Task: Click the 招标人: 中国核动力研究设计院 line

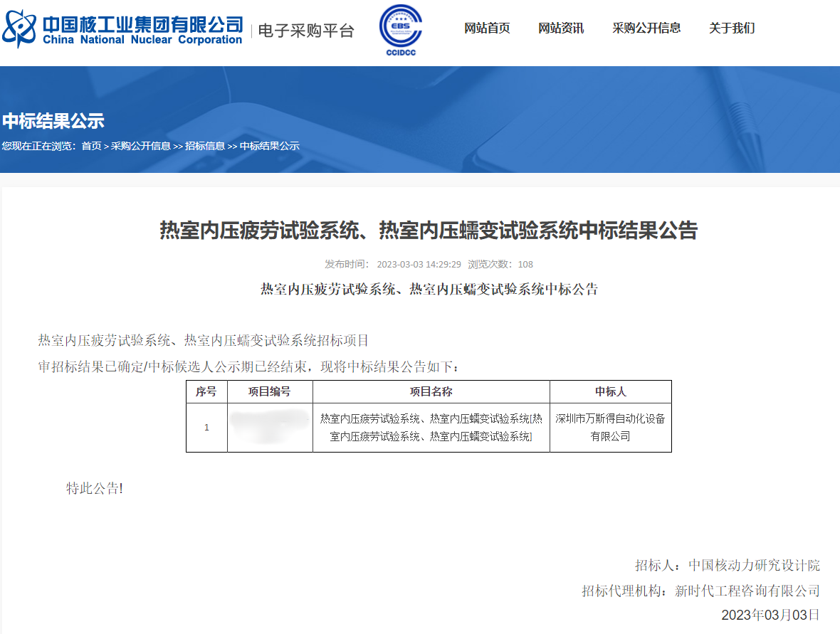Action: [728, 566]
